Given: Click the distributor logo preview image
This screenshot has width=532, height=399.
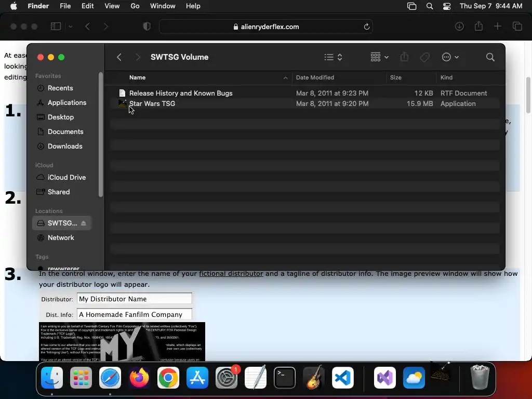Looking at the screenshot, I should pyautogui.click(x=122, y=342).
